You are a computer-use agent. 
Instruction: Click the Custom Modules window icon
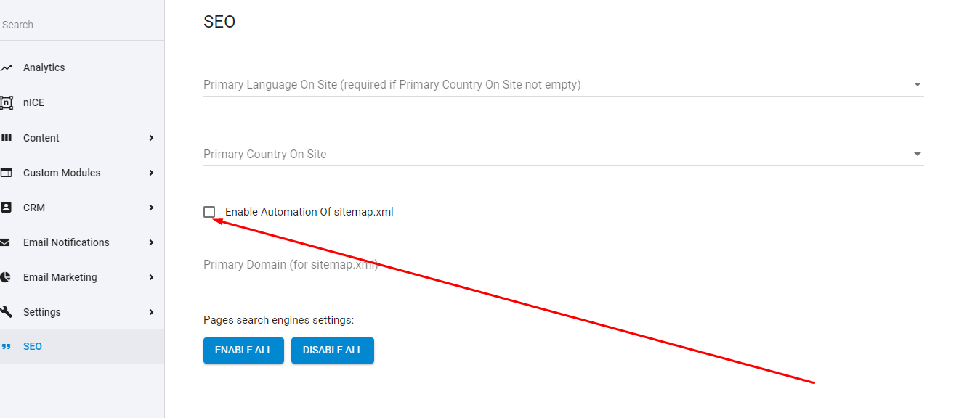(x=6, y=173)
